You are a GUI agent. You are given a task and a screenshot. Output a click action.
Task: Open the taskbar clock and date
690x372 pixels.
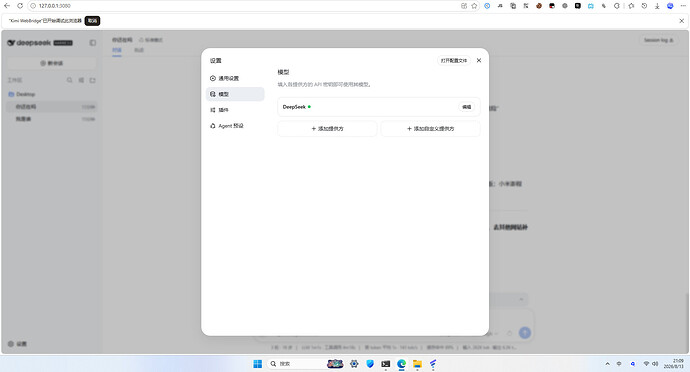click(674, 364)
